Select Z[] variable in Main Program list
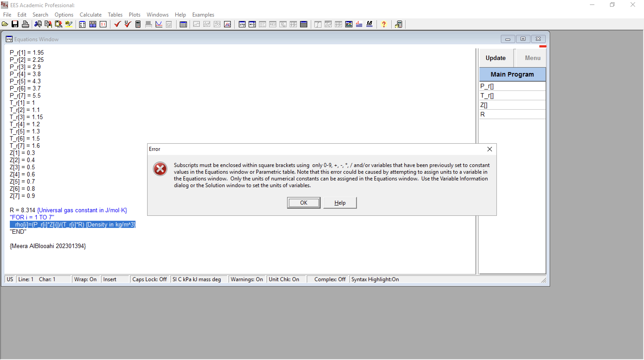This screenshot has width=644, height=360. tap(484, 105)
